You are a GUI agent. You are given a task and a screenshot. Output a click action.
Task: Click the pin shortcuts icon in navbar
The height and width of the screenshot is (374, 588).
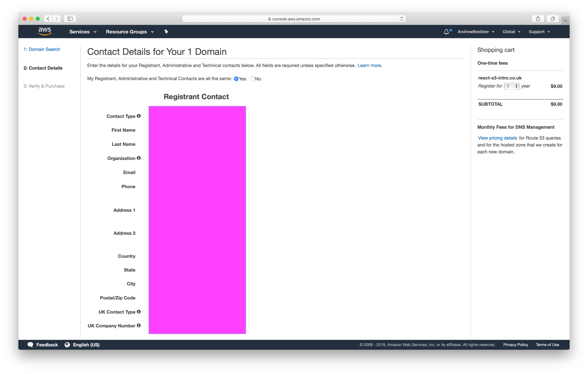click(x=166, y=32)
